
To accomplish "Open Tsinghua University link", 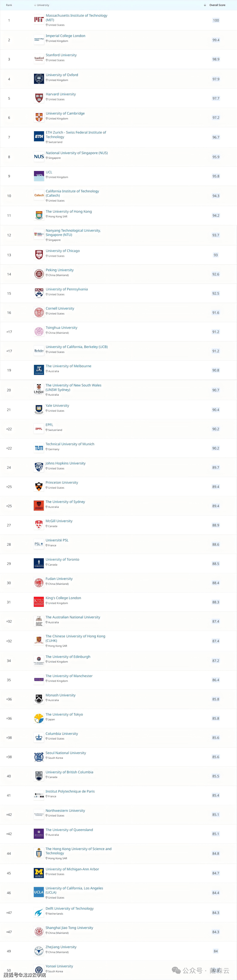I will (62, 327).
